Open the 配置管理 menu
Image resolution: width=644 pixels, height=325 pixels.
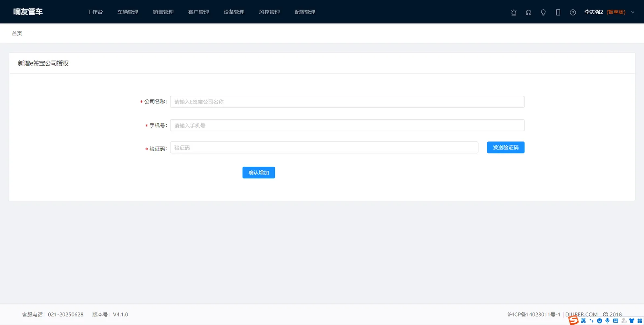[x=305, y=12]
